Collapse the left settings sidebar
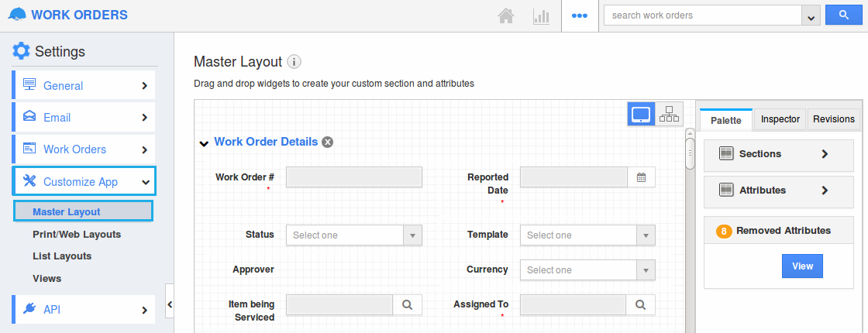The width and height of the screenshot is (868, 333). coord(170,304)
